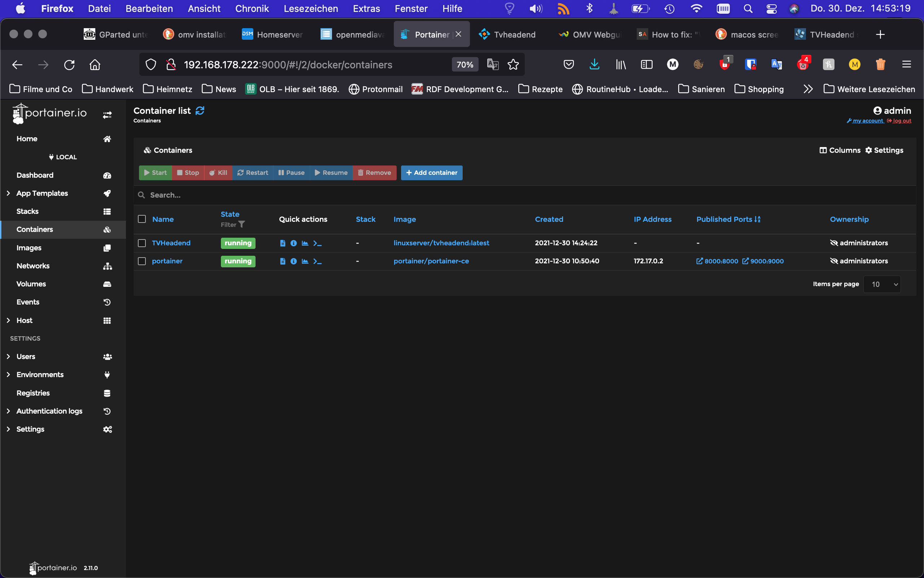Open table Settings gear
This screenshot has width=924, height=578.
884,150
